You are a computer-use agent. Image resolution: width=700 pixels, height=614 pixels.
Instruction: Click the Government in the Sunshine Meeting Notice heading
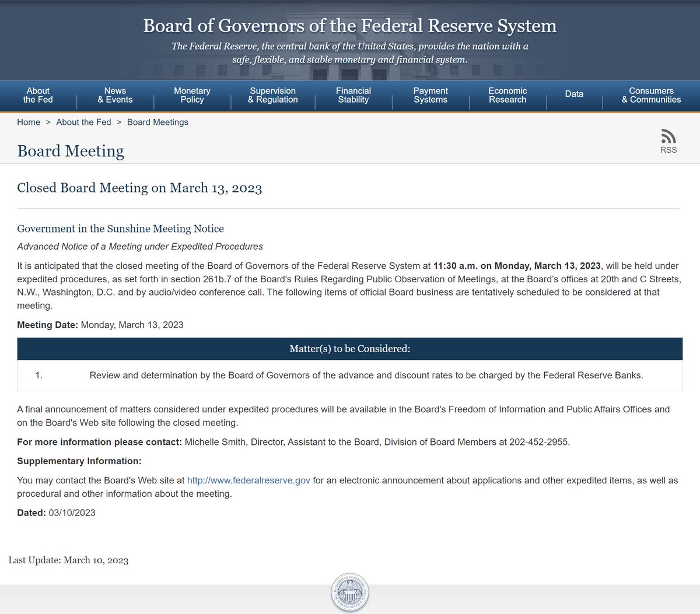coord(120,229)
